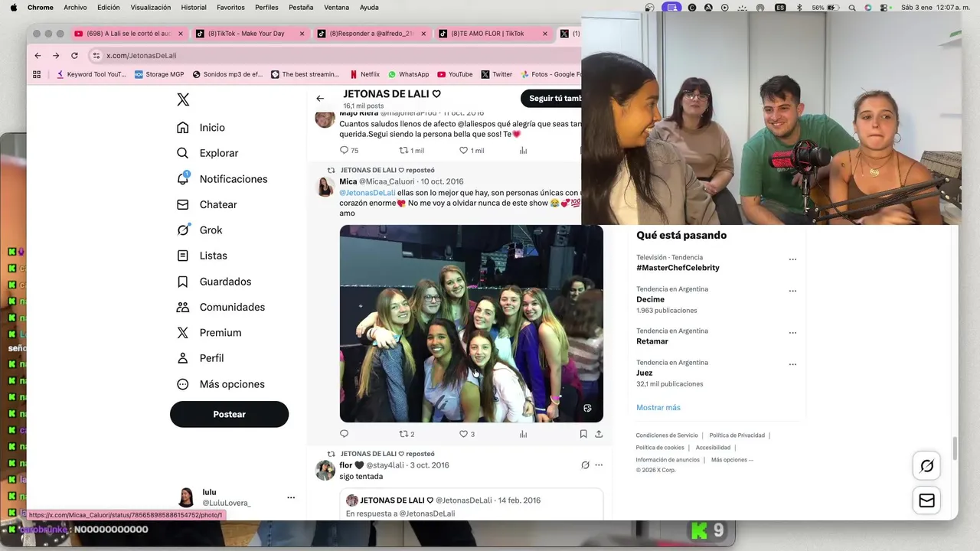Open Condiciones de Servicio link
This screenshot has width=980, height=551.
667,435
